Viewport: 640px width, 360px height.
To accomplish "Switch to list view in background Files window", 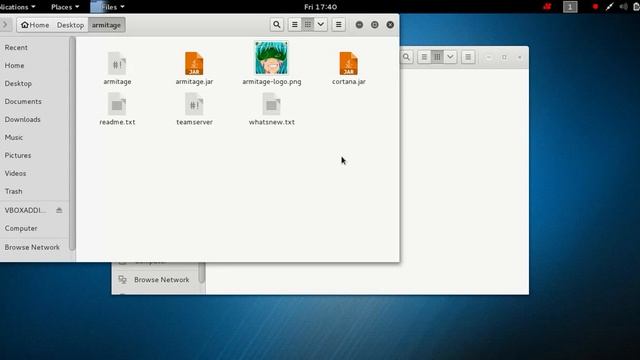I will 424,57.
